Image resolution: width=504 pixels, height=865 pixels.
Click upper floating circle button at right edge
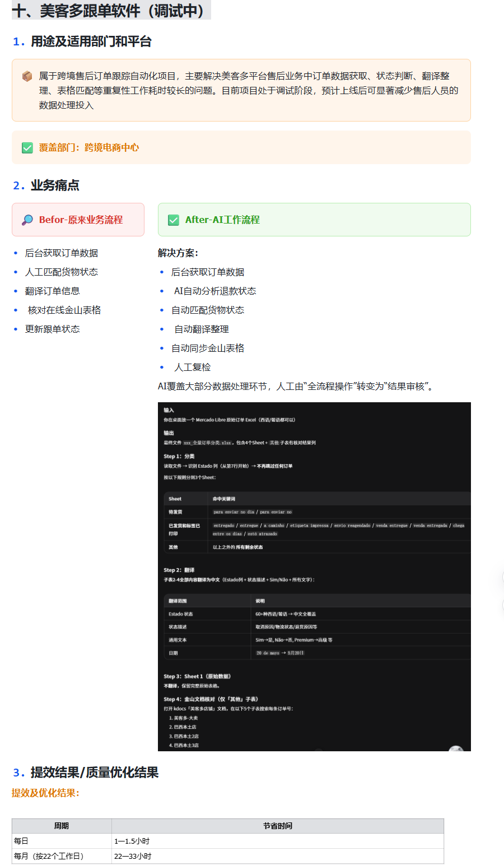(x=503, y=578)
